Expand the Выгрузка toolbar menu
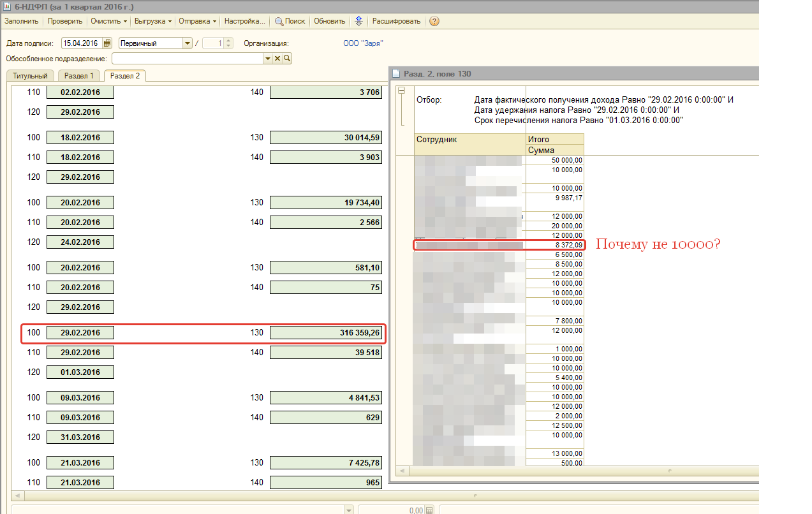Image resolution: width=812 pixels, height=514 pixels. pyautogui.click(x=153, y=21)
